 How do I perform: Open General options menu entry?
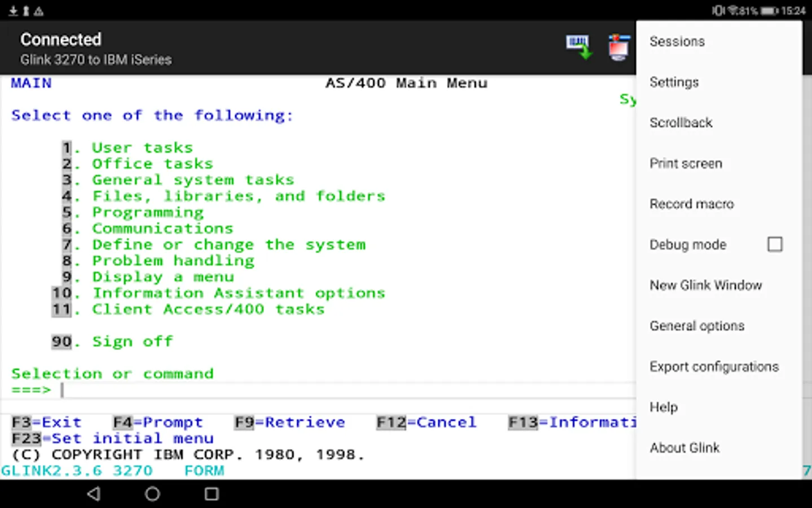(719, 326)
